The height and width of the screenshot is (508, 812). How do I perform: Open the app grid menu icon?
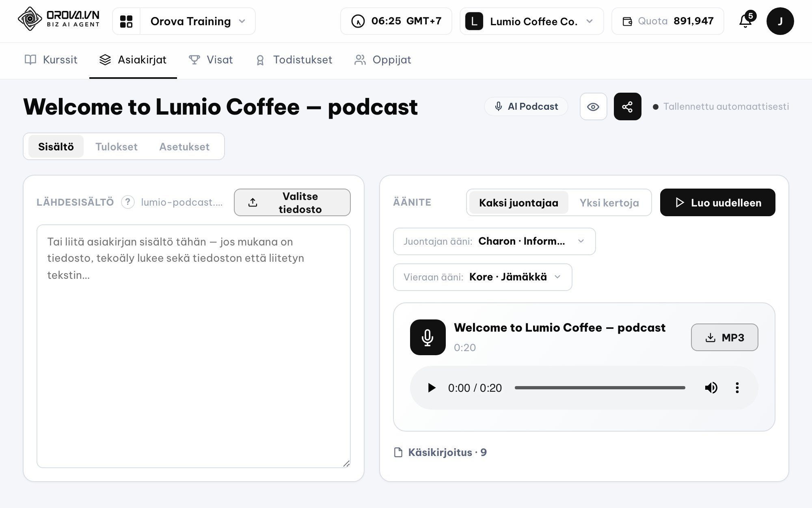pyautogui.click(x=126, y=21)
